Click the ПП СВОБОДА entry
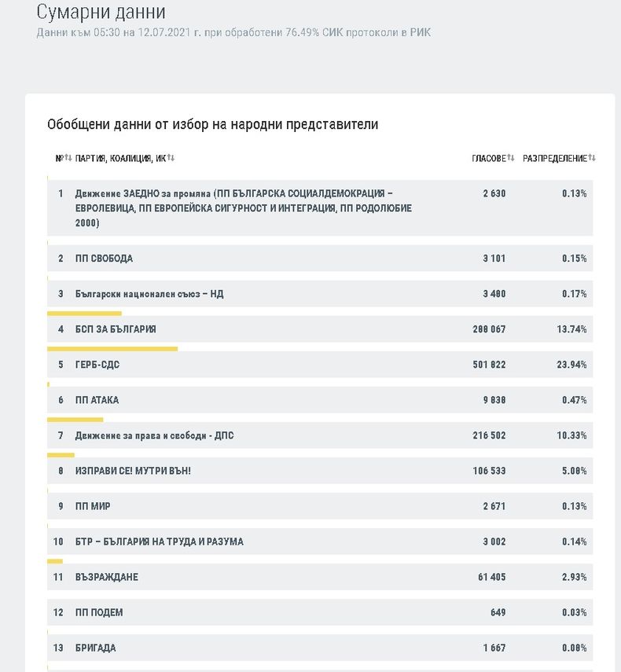 click(104, 259)
